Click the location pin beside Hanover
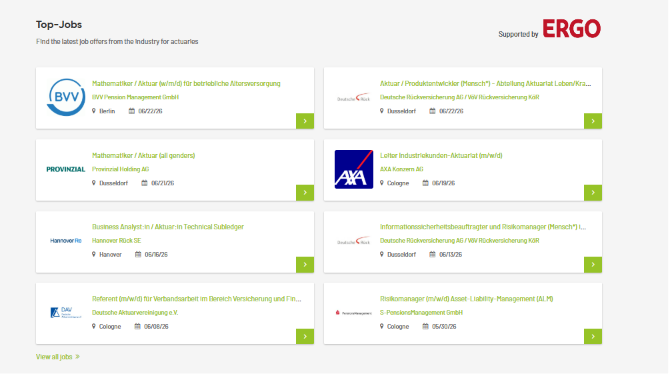 click(x=94, y=254)
